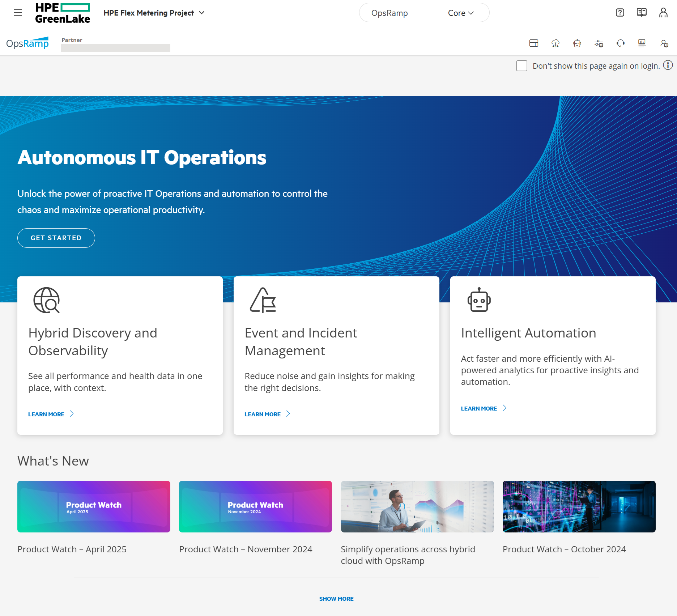Click 'Simplify operations across hybrid cloud' title
The height and width of the screenshot is (616, 677).
click(x=408, y=555)
